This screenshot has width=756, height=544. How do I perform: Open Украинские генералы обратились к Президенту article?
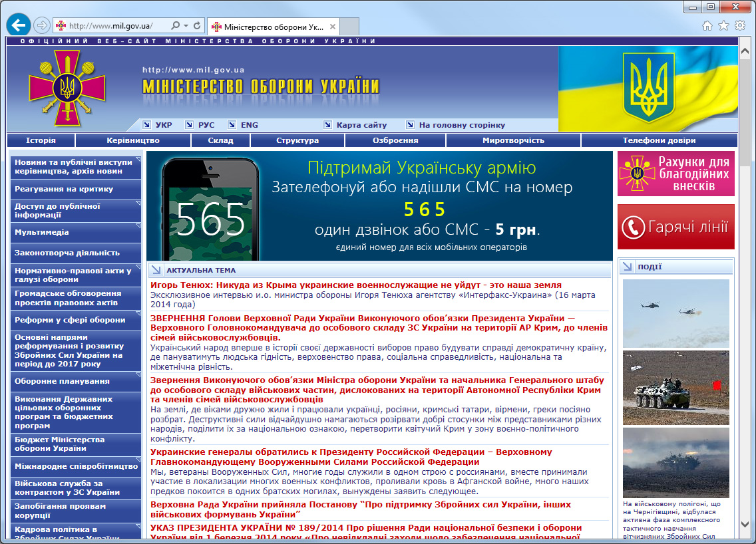click(351, 457)
